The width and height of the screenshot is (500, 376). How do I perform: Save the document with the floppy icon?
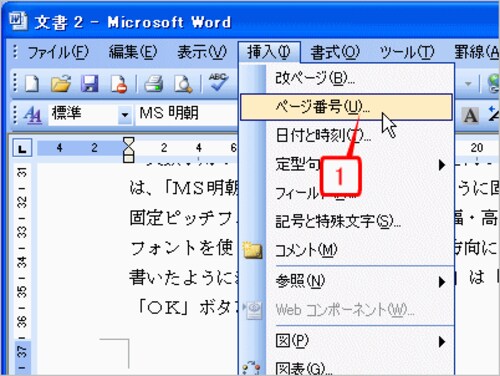(x=90, y=83)
